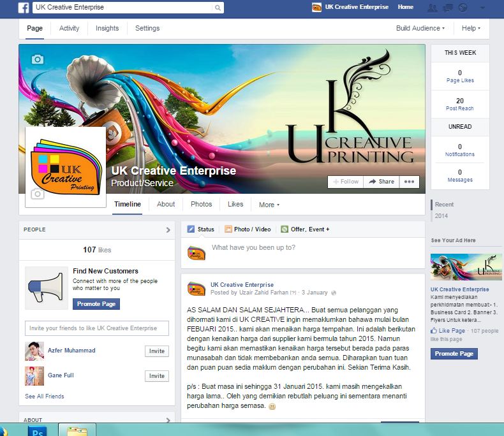Screen dimensions: 504x436
Task: Click Azfer Muhammad profile name
Action: point(71,351)
